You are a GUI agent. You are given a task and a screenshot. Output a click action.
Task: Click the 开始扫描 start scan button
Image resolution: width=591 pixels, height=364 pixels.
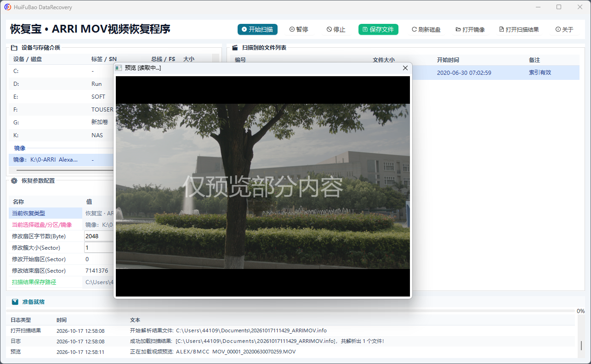point(257,29)
